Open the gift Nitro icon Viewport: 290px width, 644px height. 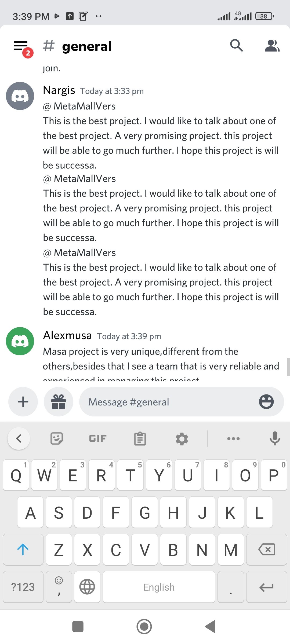[x=59, y=402]
